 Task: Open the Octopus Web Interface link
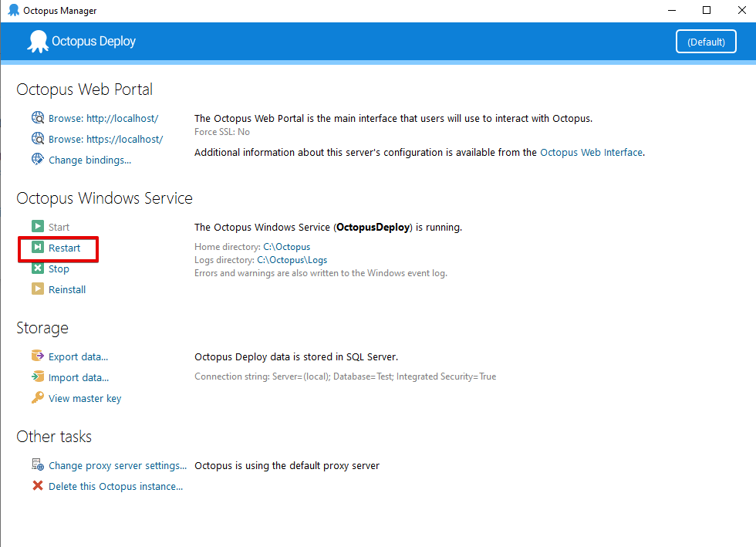point(591,153)
